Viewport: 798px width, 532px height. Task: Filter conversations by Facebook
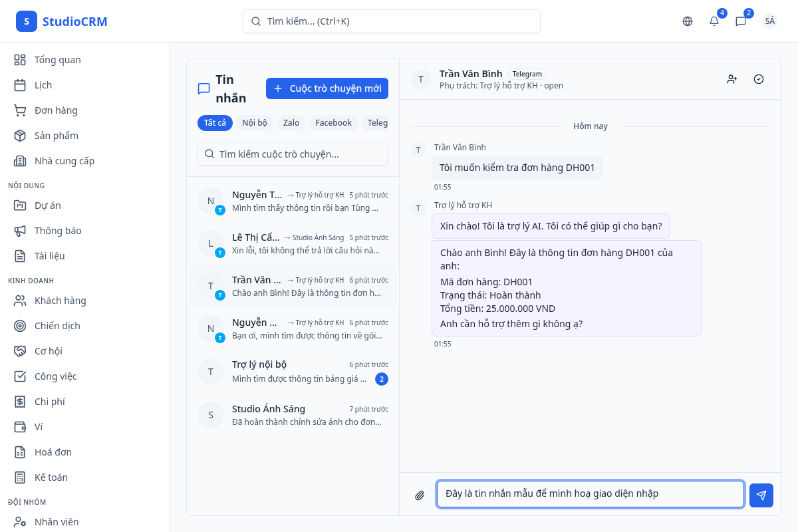(x=333, y=123)
